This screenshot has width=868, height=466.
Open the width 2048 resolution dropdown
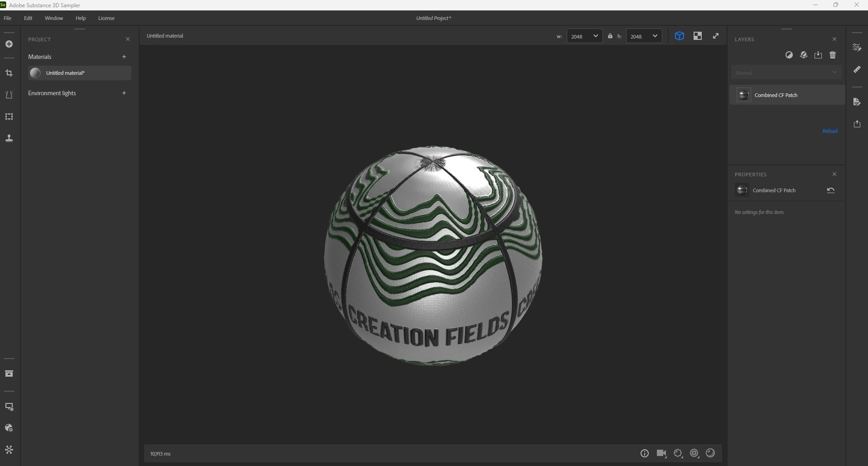click(x=584, y=36)
